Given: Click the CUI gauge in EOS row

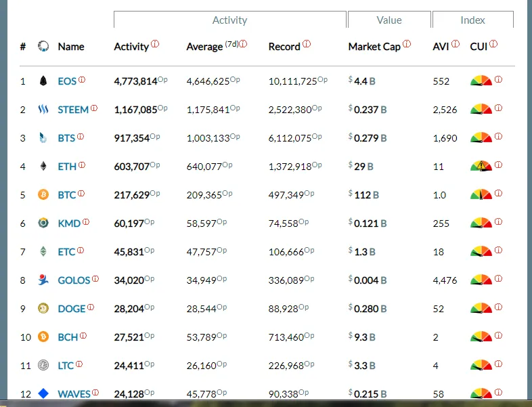Looking at the screenshot, I should pos(481,81).
